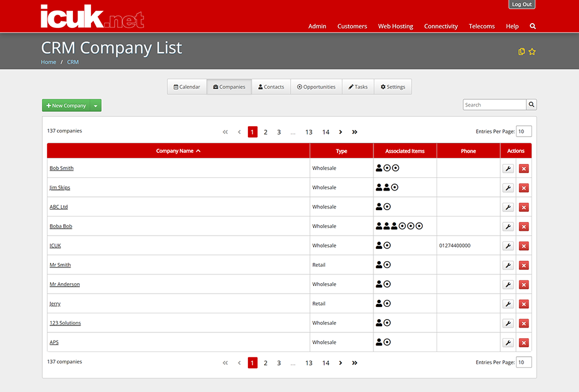This screenshot has width=579, height=392.
Task: Delete ABC Ltd with red X button
Action: 523,207
